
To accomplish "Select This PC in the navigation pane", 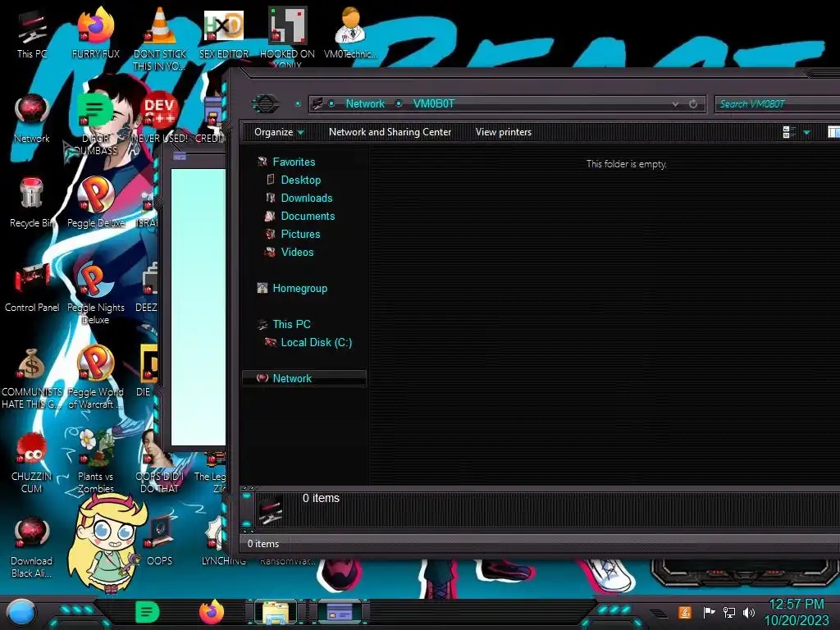I will coord(291,324).
